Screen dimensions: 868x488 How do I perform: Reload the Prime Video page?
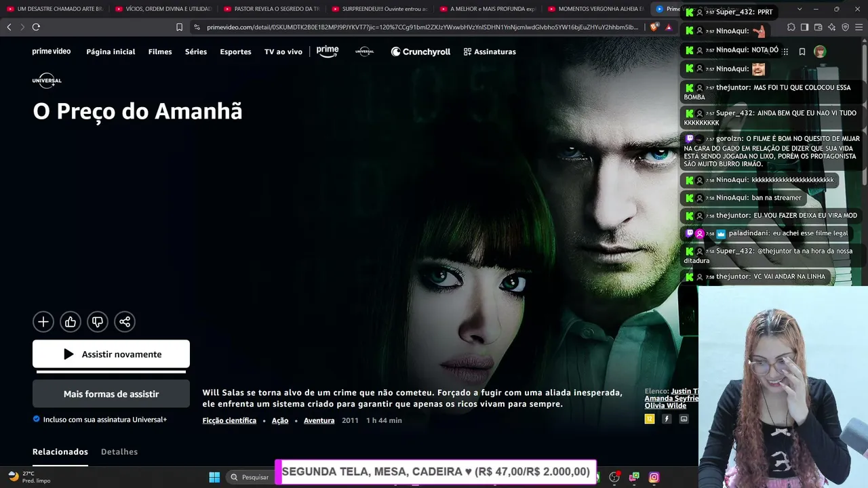pos(36,27)
